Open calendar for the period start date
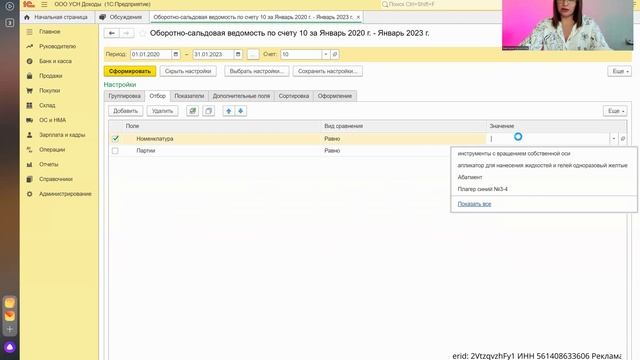The width and height of the screenshot is (640, 360). coord(176,54)
